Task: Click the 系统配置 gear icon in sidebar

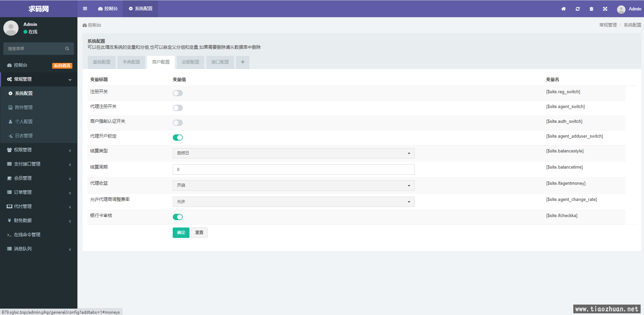Action: click(x=10, y=94)
